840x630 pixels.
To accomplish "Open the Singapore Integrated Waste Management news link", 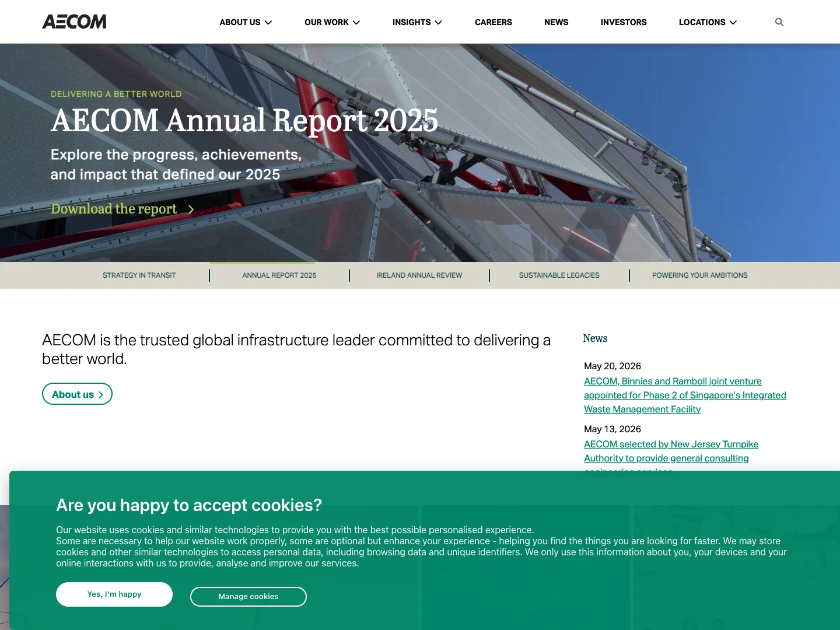I will click(685, 395).
